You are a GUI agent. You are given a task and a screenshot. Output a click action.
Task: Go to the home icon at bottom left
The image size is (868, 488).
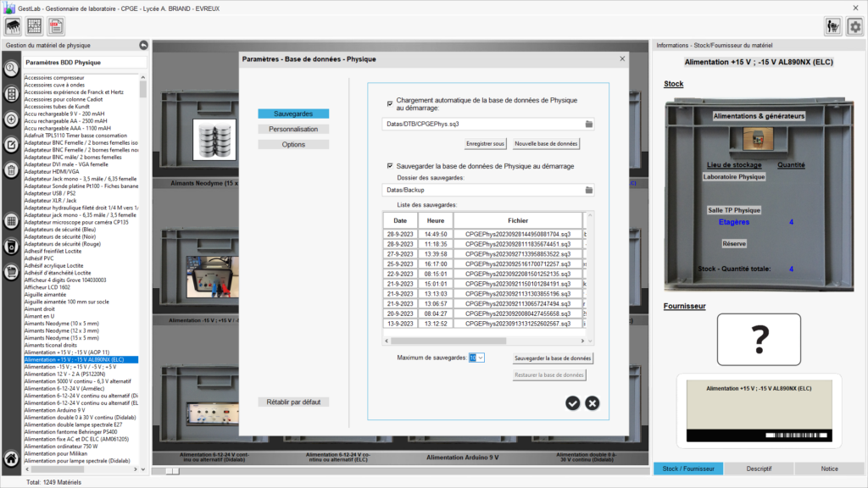point(12,459)
